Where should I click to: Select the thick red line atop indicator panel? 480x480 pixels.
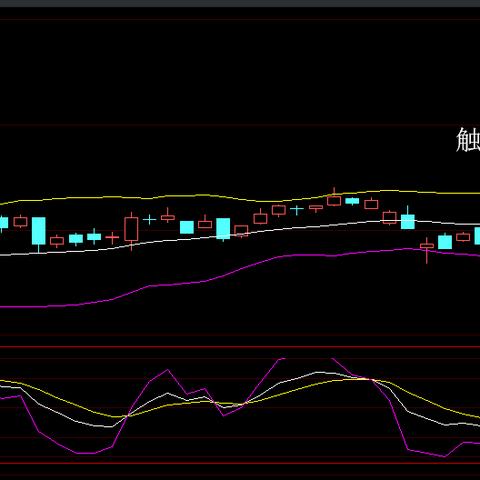pos(240,347)
